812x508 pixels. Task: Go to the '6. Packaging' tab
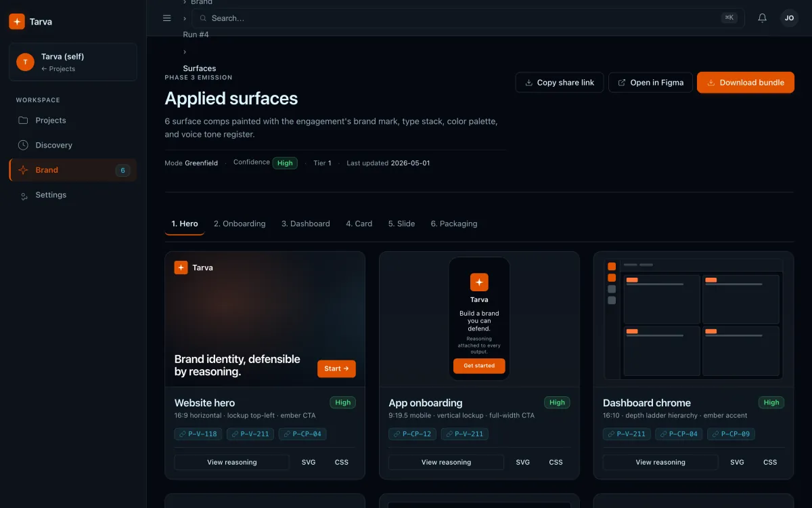[x=454, y=224]
